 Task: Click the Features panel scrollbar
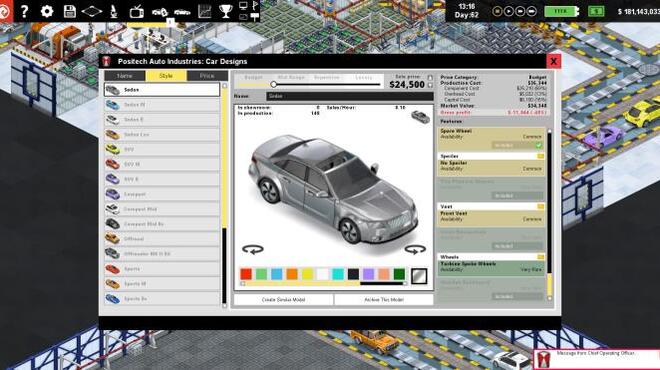pos(549,215)
